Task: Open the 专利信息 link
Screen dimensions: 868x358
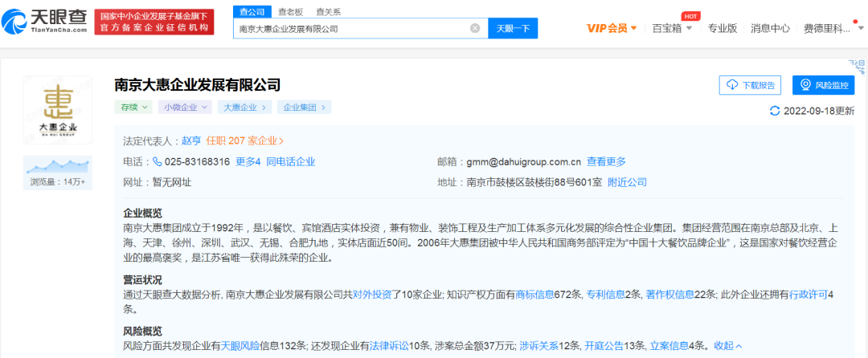Action: pos(606,295)
